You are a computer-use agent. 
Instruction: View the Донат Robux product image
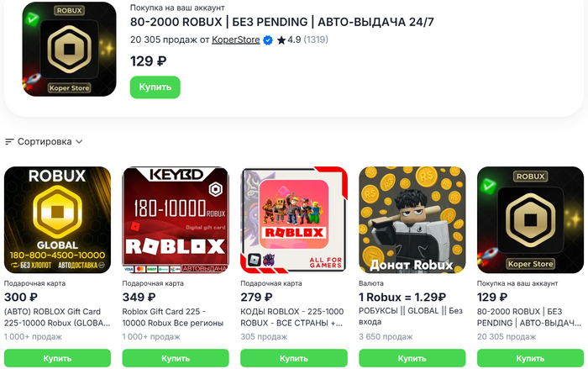(411, 219)
